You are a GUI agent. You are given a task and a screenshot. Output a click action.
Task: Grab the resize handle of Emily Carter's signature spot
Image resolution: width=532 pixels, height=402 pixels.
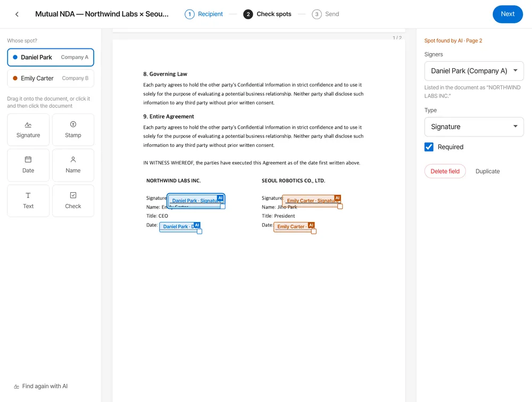(340, 207)
